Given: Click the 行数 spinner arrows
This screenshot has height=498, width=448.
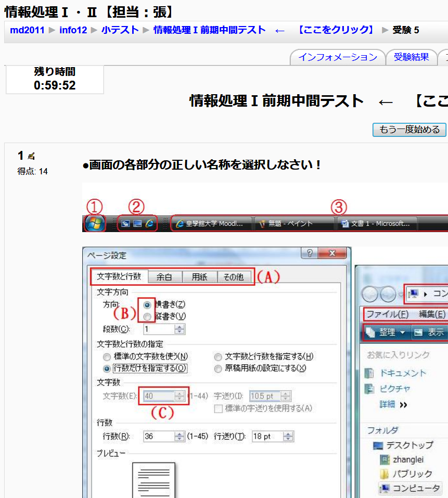Looking at the screenshot, I should (180, 437).
